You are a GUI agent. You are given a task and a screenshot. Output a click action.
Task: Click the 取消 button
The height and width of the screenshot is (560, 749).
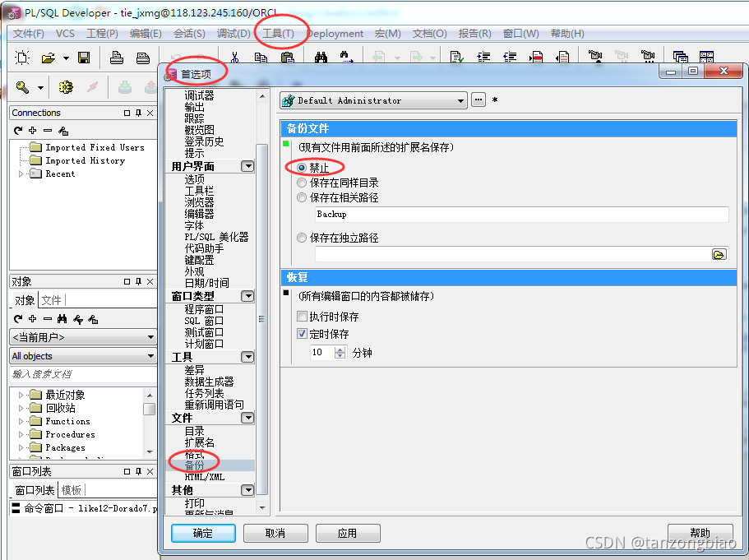[x=275, y=533]
